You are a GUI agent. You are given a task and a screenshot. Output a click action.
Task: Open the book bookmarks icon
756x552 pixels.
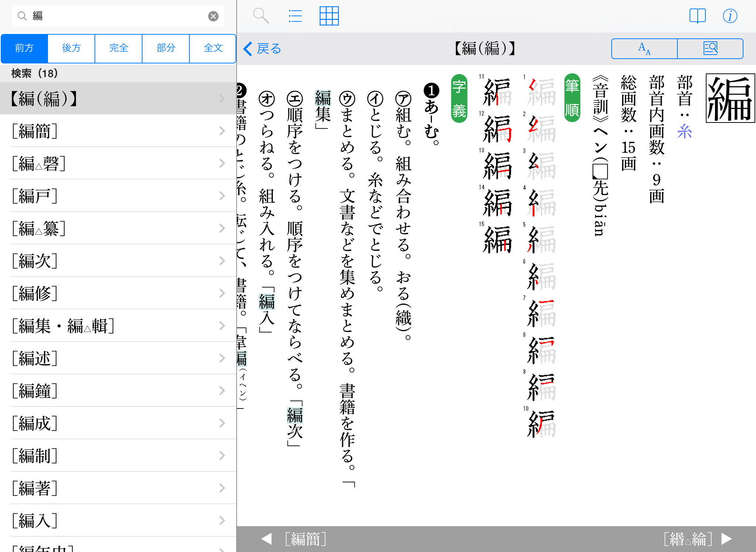click(x=697, y=16)
